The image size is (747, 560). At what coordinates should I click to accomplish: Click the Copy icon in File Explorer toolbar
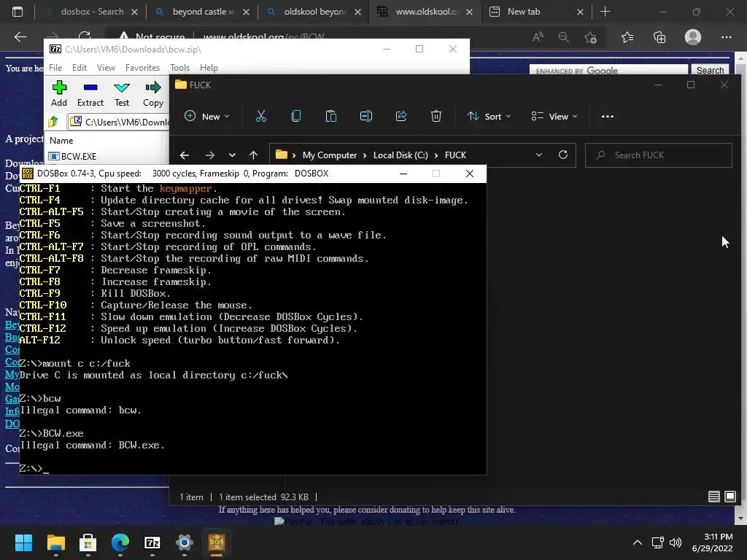coord(296,116)
